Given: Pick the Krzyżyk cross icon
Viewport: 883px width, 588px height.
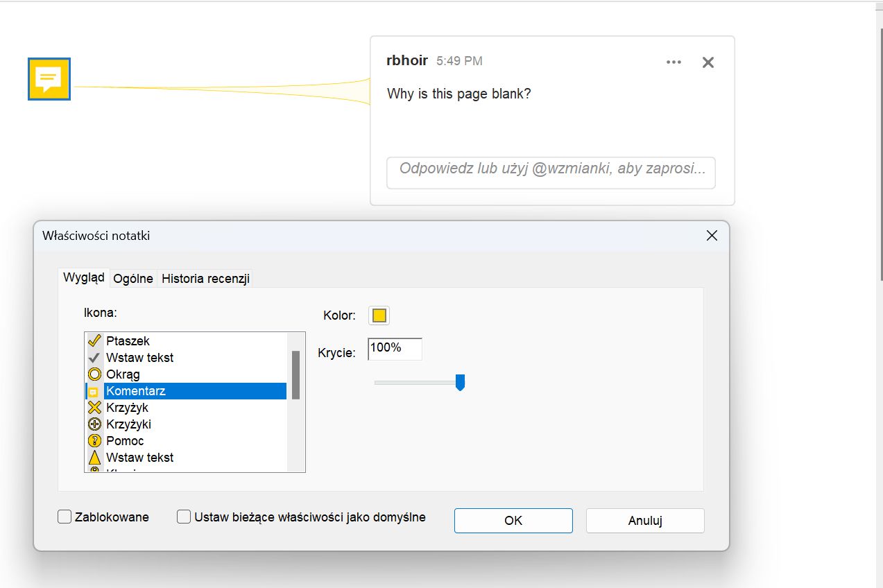Looking at the screenshot, I should tap(127, 408).
